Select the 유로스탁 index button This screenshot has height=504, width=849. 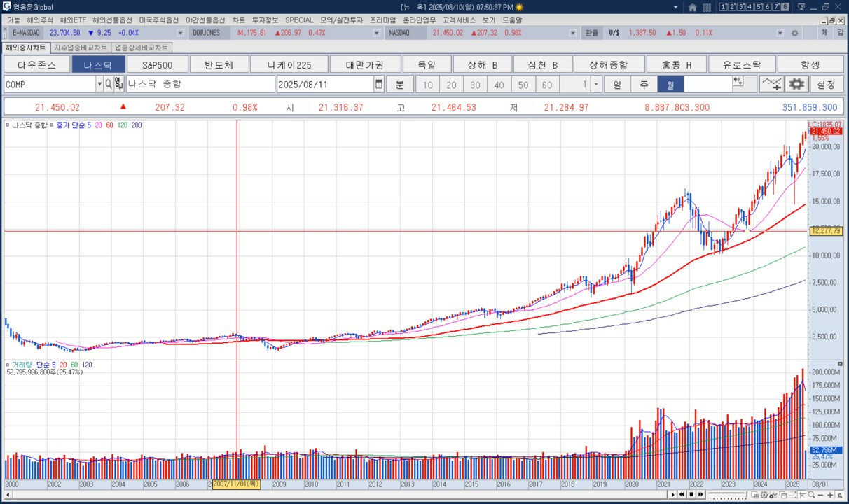[741, 64]
